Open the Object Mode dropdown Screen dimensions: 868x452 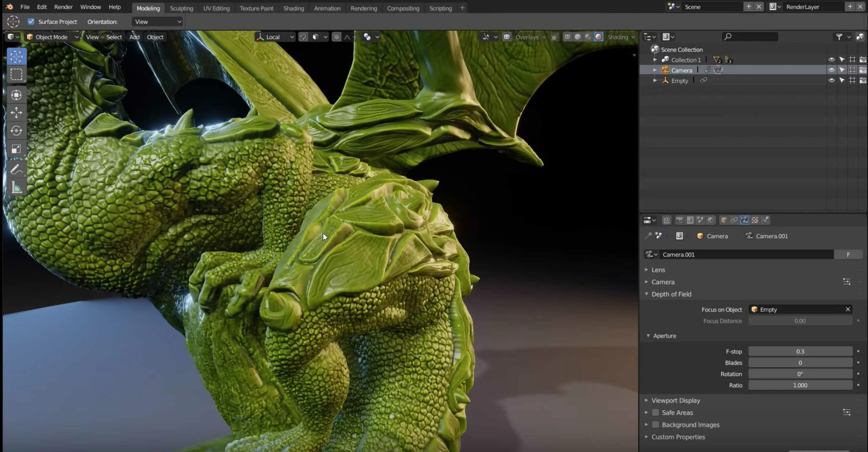tap(52, 37)
